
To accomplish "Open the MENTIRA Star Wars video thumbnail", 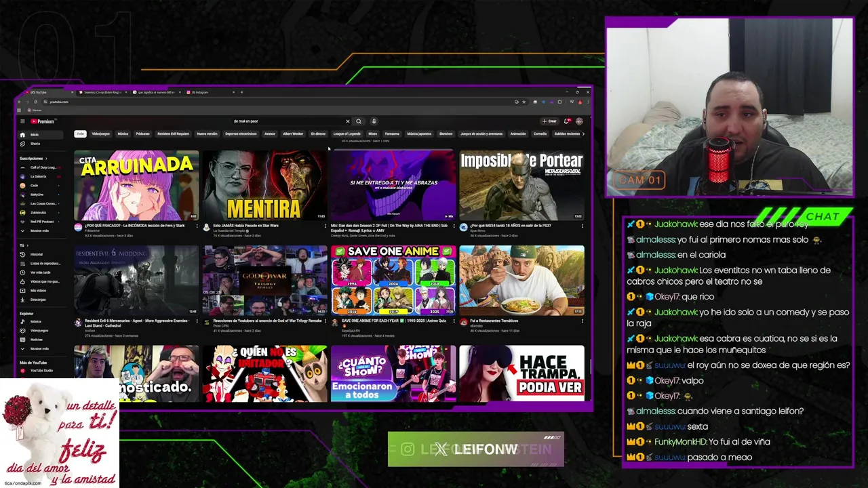I will pyautogui.click(x=264, y=185).
